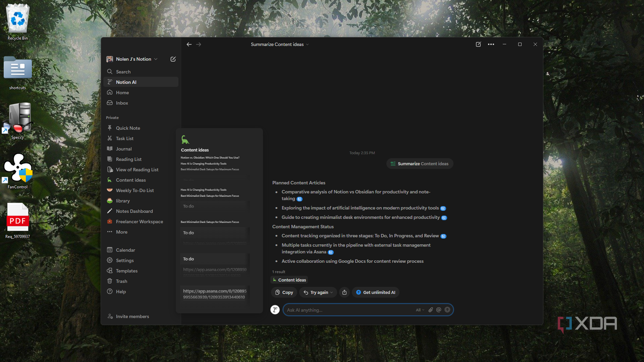Click the 'Today 2:35 PM' timestamp

click(362, 153)
